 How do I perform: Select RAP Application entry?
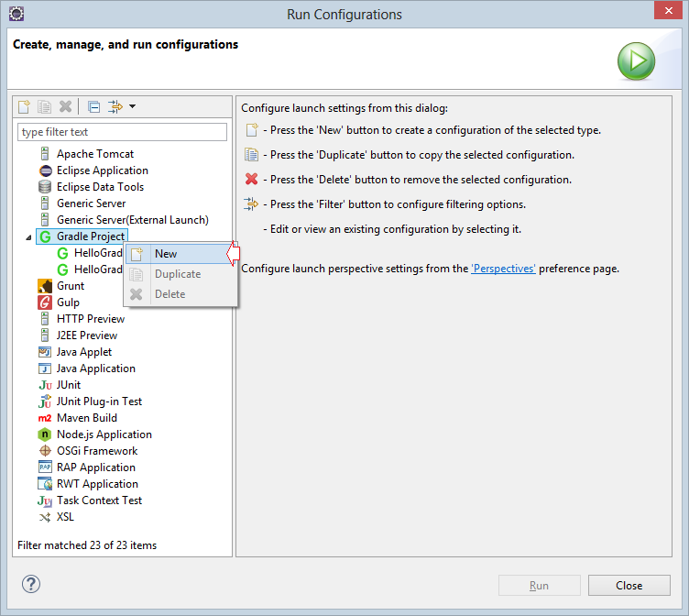(96, 467)
